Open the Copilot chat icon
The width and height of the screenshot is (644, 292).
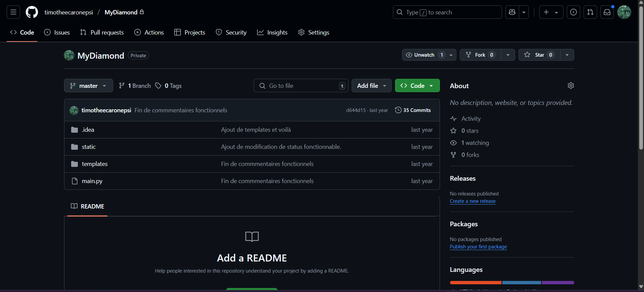coord(512,12)
